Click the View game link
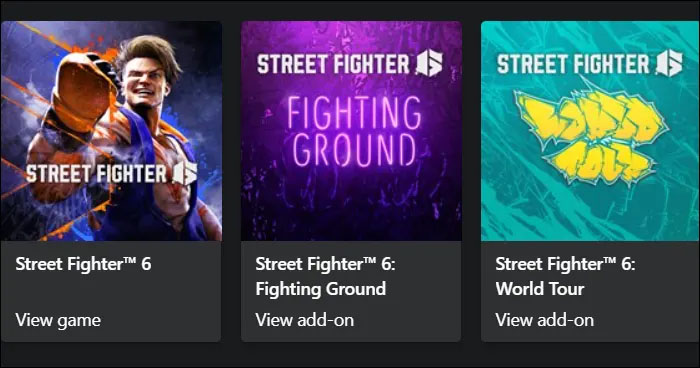 coord(58,320)
